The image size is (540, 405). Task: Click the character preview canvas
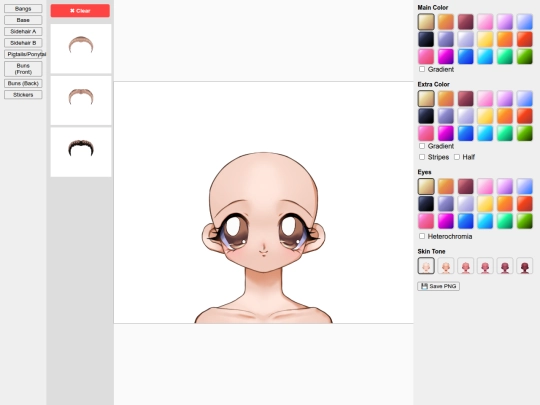(x=263, y=202)
